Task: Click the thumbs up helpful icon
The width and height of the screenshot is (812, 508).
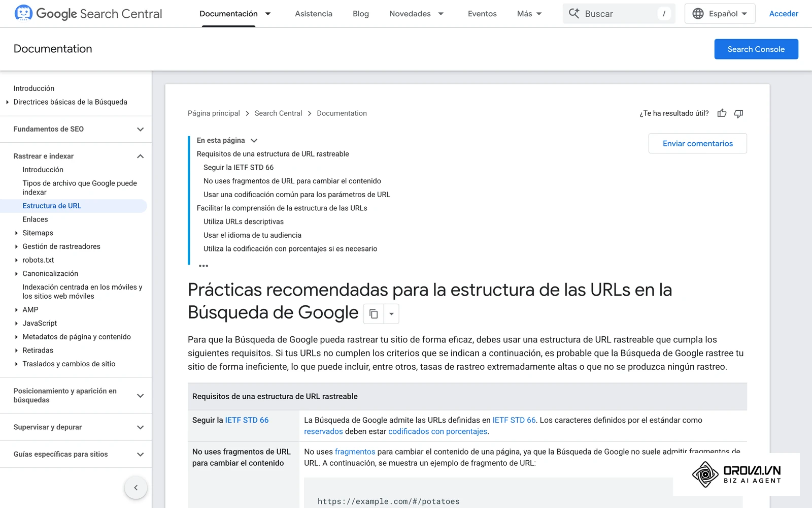Action: tap(722, 113)
